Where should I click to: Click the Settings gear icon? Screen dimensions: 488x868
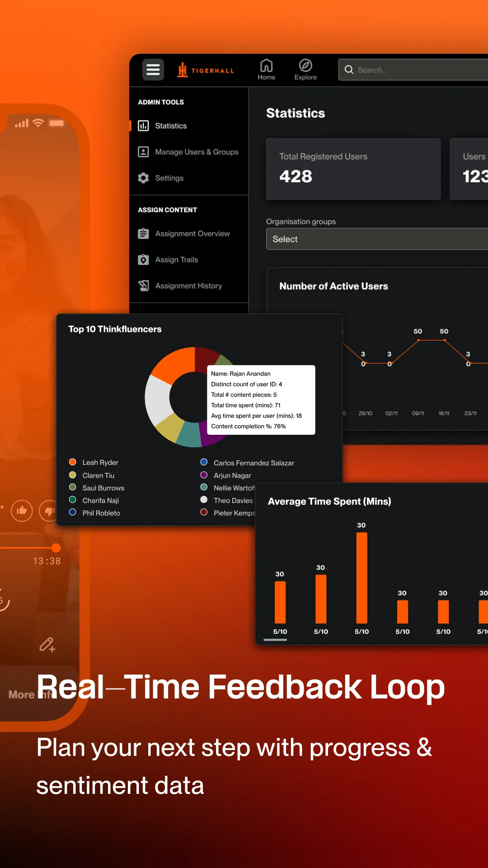143,178
